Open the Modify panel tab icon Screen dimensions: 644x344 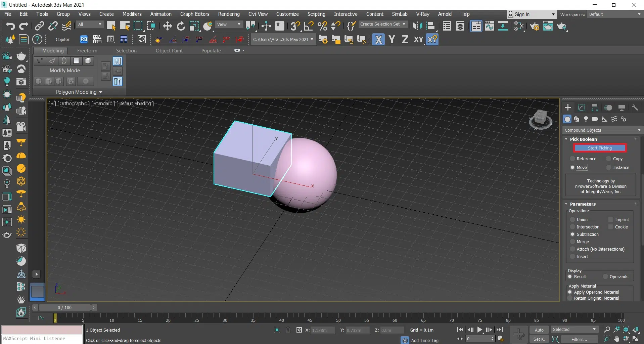tap(581, 107)
